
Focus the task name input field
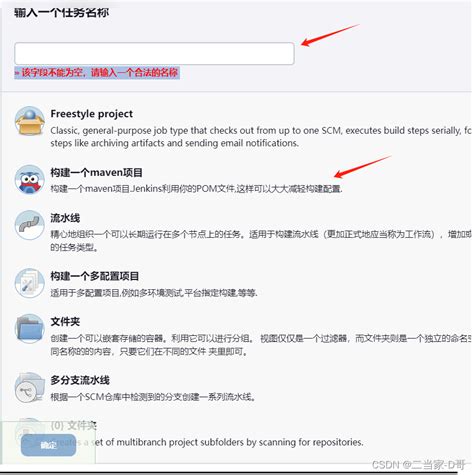[154, 53]
